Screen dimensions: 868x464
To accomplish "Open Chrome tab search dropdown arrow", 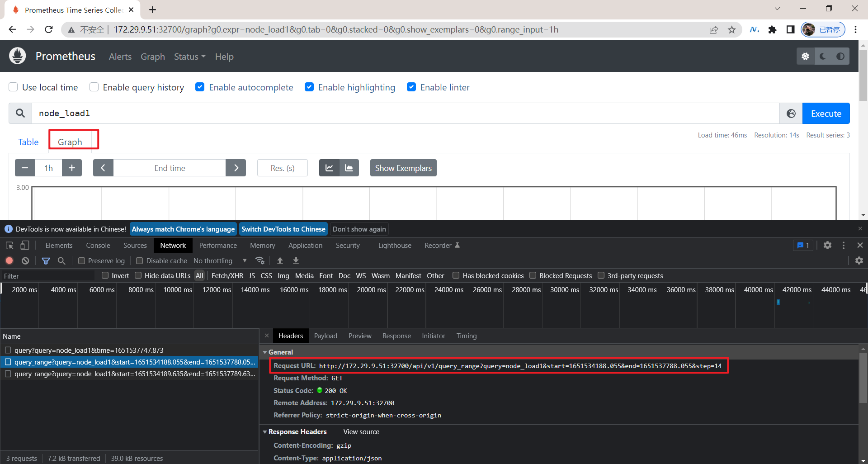I will tap(777, 9).
